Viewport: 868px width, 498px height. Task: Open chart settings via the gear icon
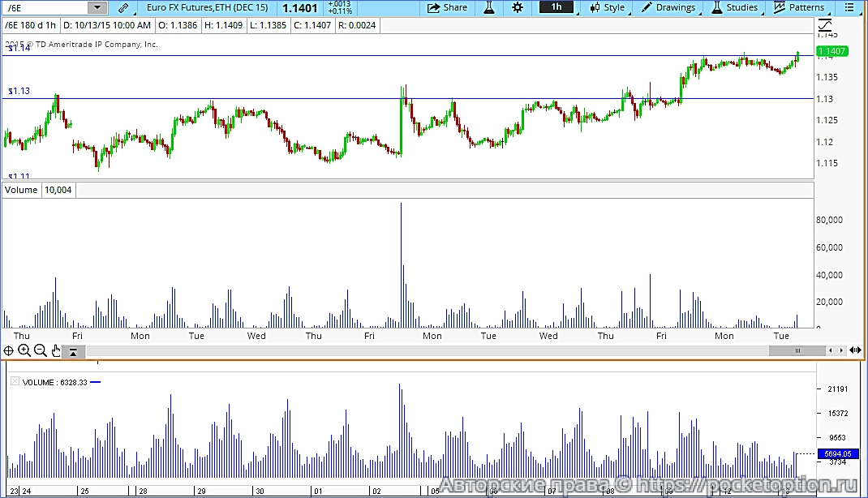coord(518,7)
